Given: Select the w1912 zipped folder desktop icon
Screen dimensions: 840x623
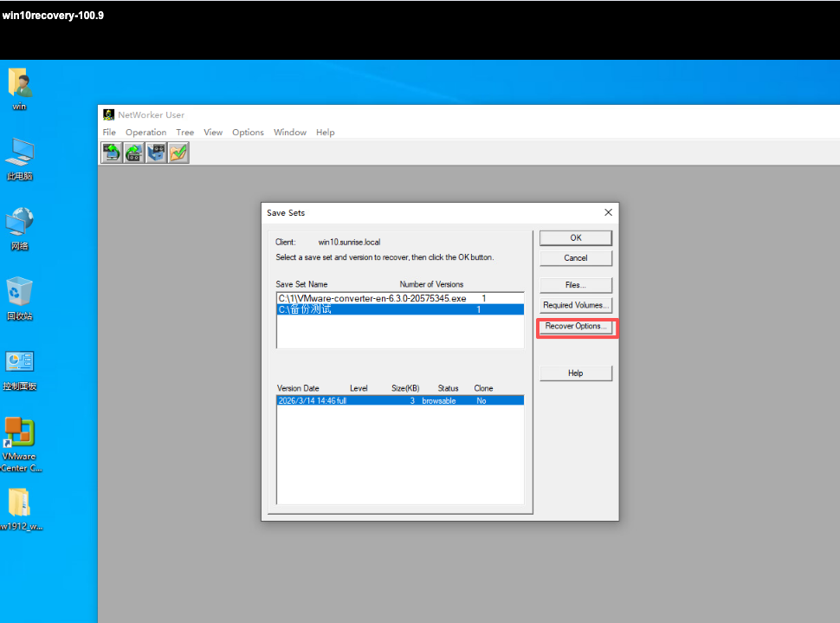Looking at the screenshot, I should pos(20,509).
